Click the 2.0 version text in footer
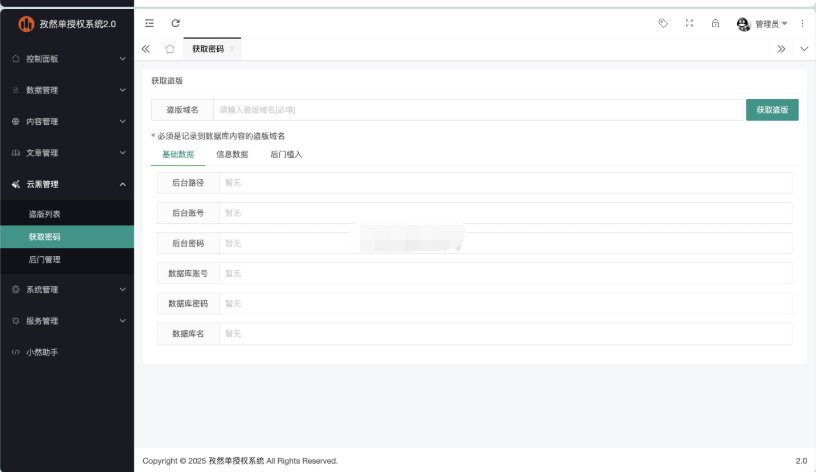 (x=801, y=461)
